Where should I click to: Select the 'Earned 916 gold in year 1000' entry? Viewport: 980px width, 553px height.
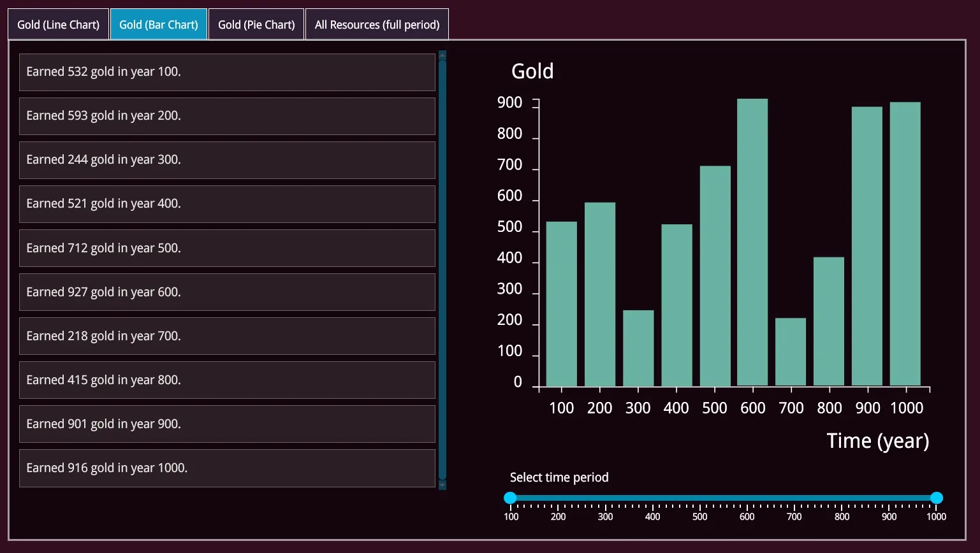pyautogui.click(x=227, y=468)
